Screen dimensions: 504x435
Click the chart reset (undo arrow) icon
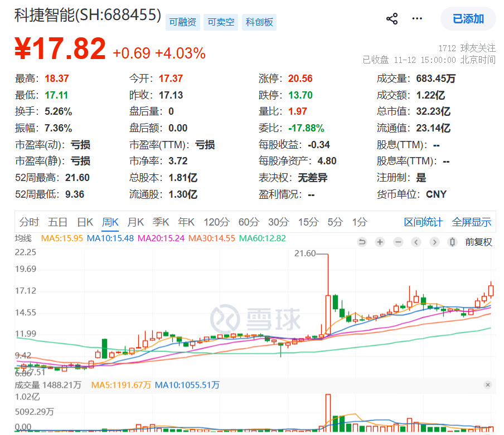pyautogui.click(x=362, y=242)
